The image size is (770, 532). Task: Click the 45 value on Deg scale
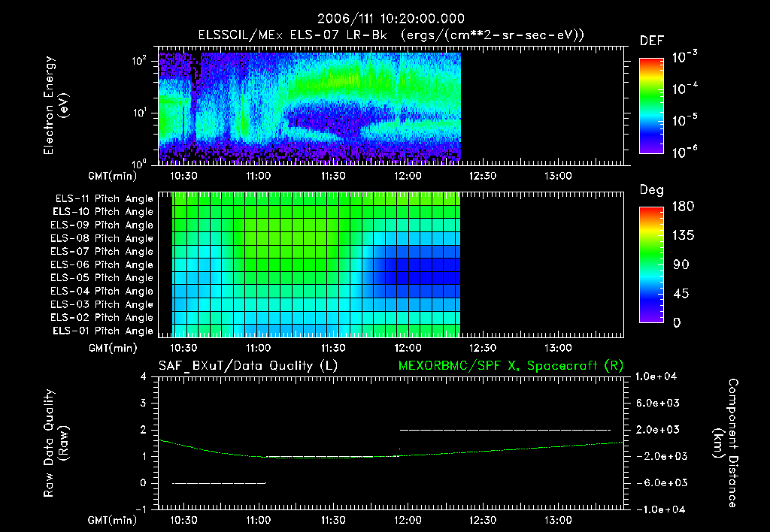point(681,294)
